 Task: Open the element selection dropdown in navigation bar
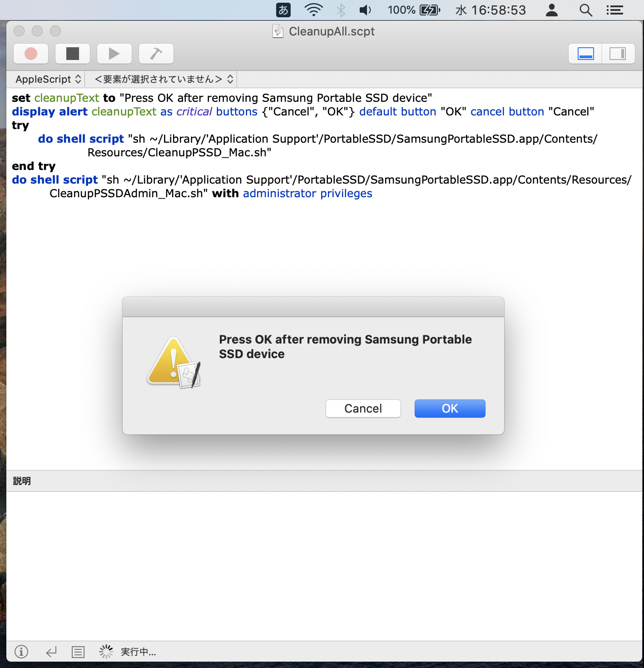[x=163, y=79]
